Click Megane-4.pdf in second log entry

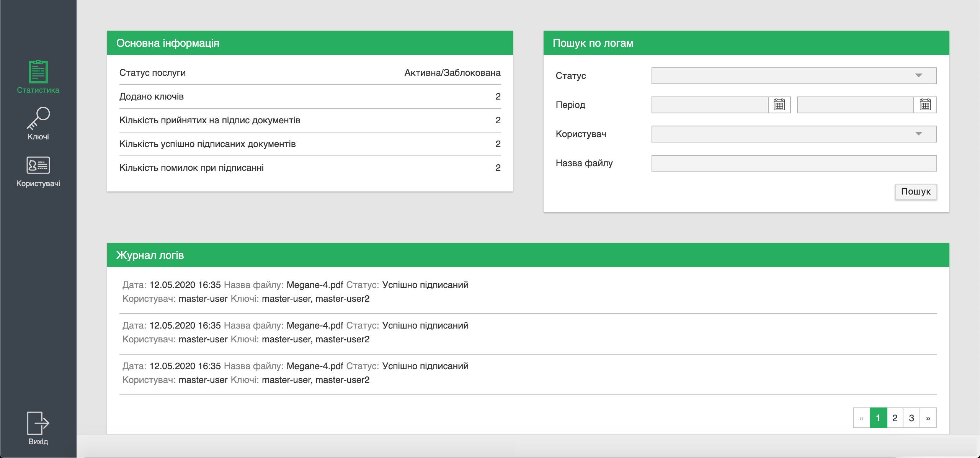tap(315, 326)
